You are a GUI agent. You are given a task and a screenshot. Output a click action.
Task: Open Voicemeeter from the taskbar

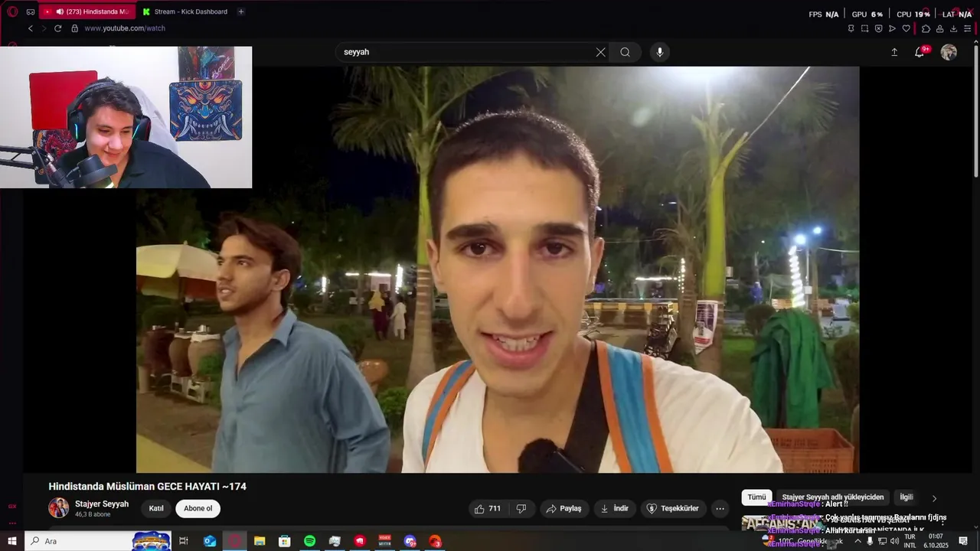(385, 541)
